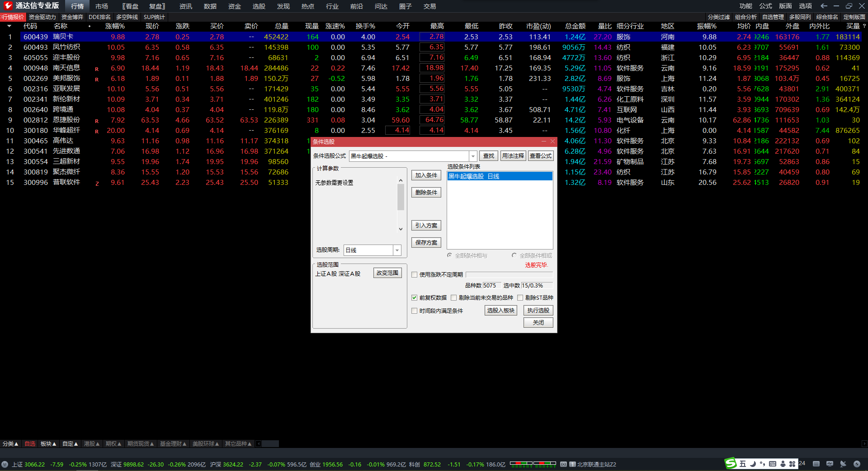Open the 选股周期 dropdown
The height and width of the screenshot is (471, 868).
tap(397, 250)
